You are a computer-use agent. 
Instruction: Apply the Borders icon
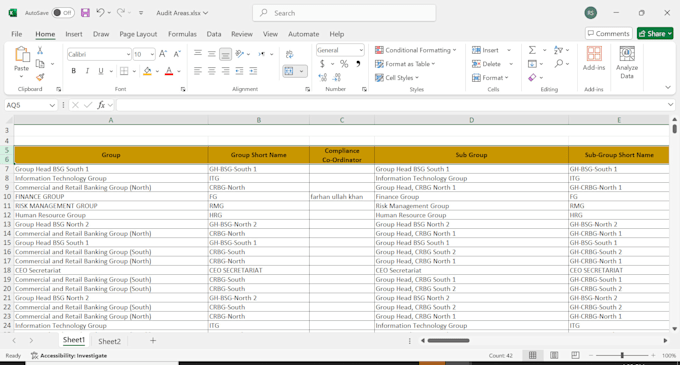click(124, 71)
